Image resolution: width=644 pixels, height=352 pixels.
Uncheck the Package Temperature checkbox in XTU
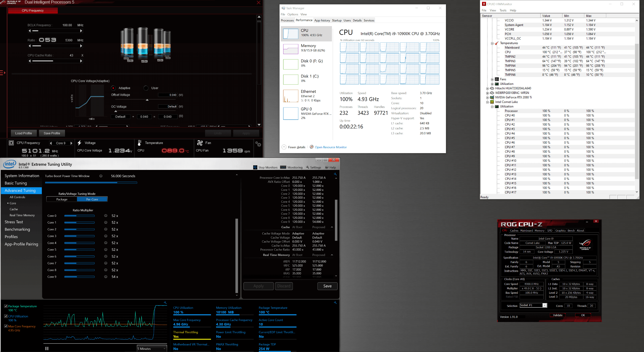coord(6,306)
